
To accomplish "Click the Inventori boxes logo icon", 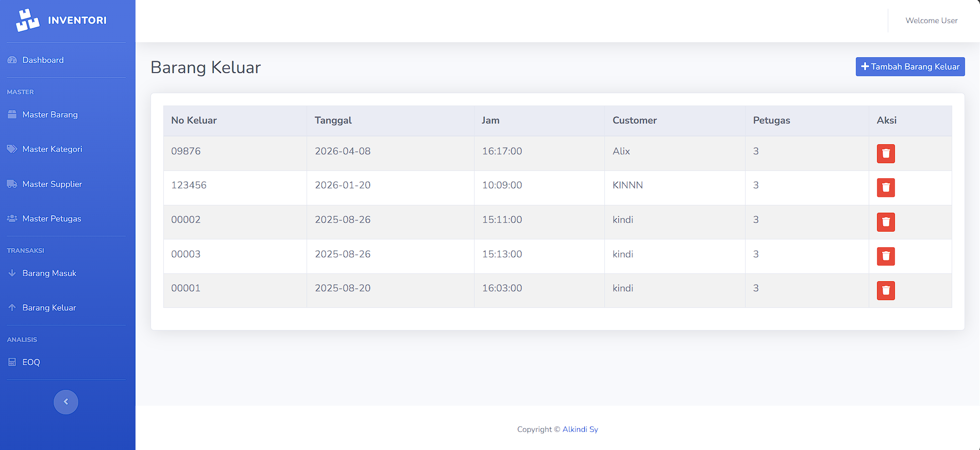I will [27, 20].
